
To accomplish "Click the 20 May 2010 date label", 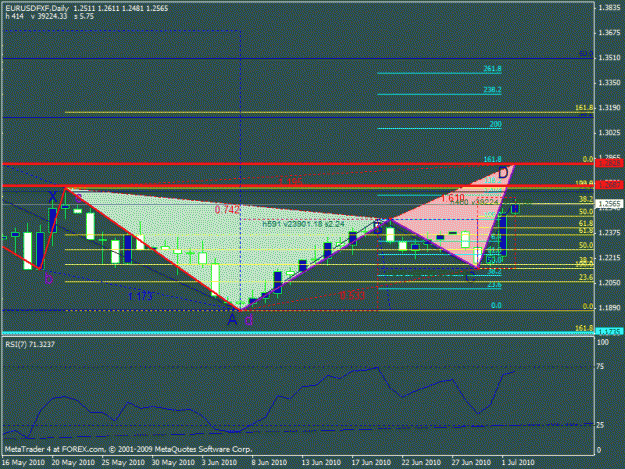I will point(73,462).
